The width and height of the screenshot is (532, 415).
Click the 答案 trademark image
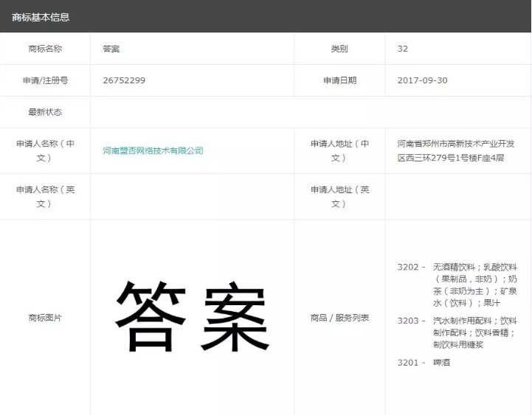(192, 317)
